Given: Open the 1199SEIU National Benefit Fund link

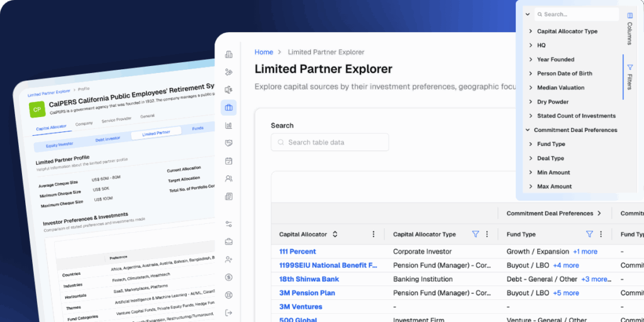Looking at the screenshot, I should coord(328,265).
